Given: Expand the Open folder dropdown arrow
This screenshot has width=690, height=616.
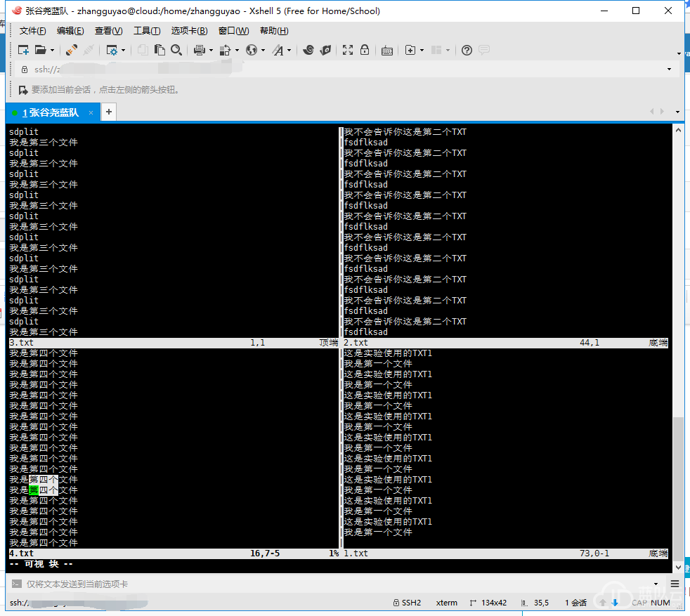Looking at the screenshot, I should pos(52,51).
